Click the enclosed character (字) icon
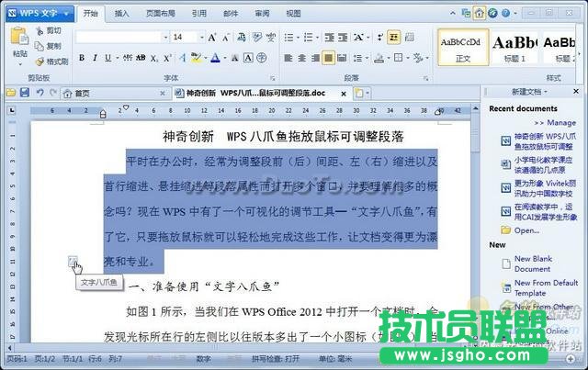 click(x=262, y=58)
